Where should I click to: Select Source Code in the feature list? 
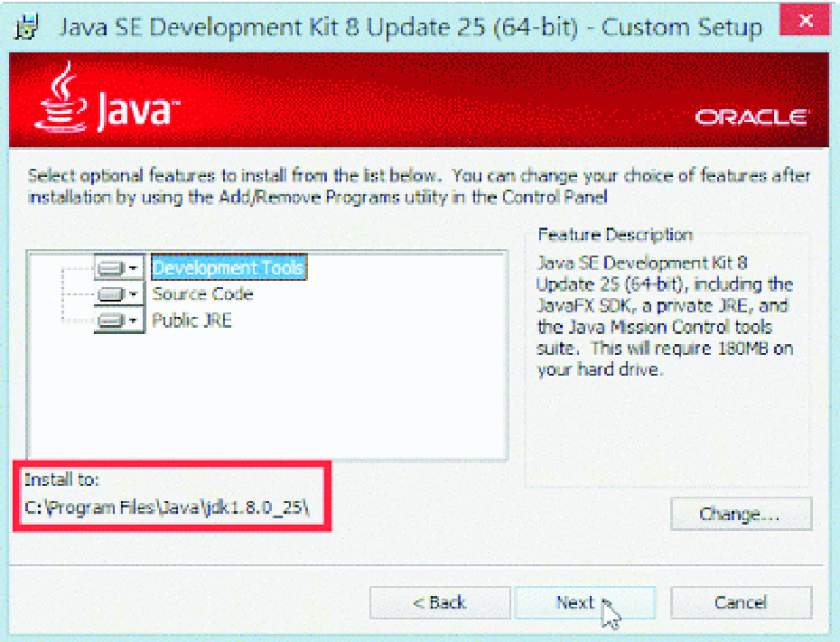click(x=202, y=293)
